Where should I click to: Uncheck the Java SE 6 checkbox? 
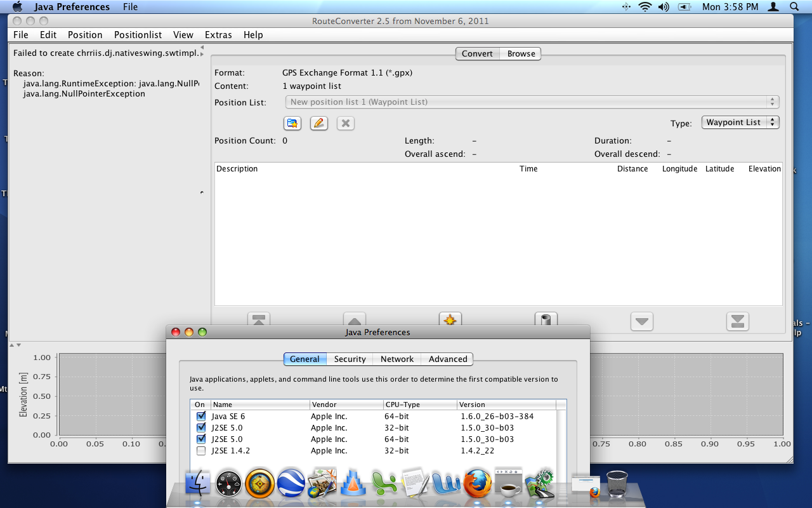coord(201,417)
